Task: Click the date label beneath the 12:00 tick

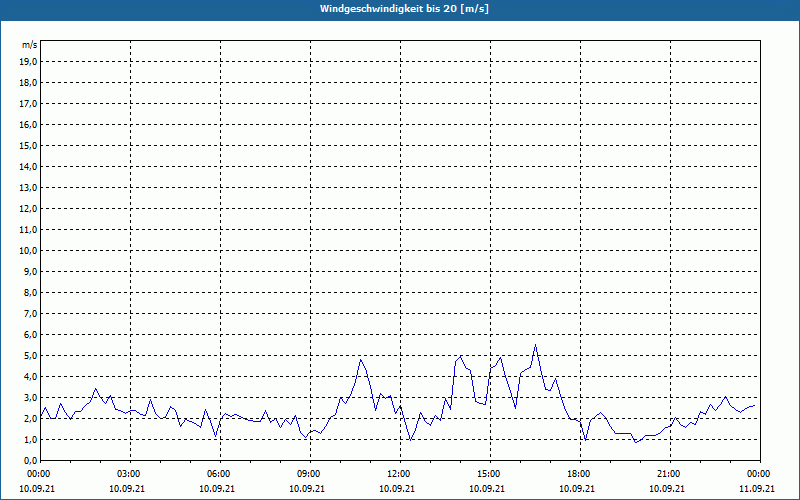Action: coord(399,488)
